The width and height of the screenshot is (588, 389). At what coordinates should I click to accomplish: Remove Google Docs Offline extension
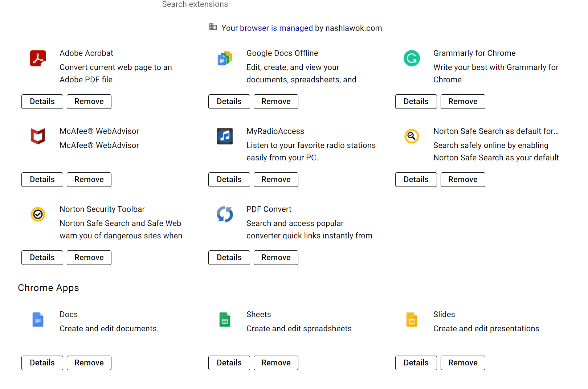click(x=276, y=102)
